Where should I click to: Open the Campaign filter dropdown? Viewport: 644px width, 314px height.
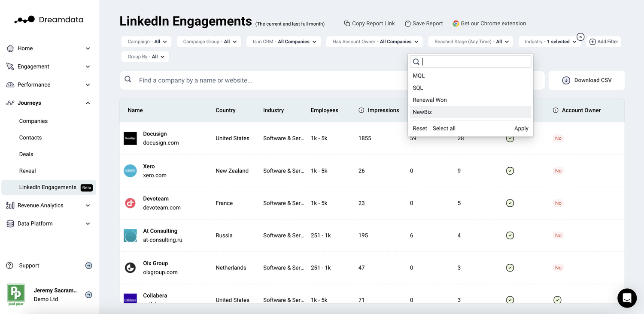[146, 42]
